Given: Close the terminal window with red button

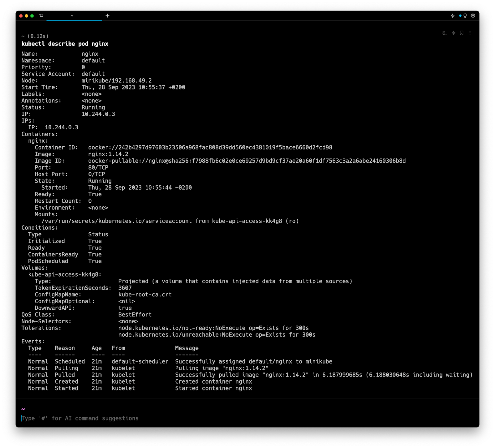Looking at the screenshot, I should [x=21, y=16].
